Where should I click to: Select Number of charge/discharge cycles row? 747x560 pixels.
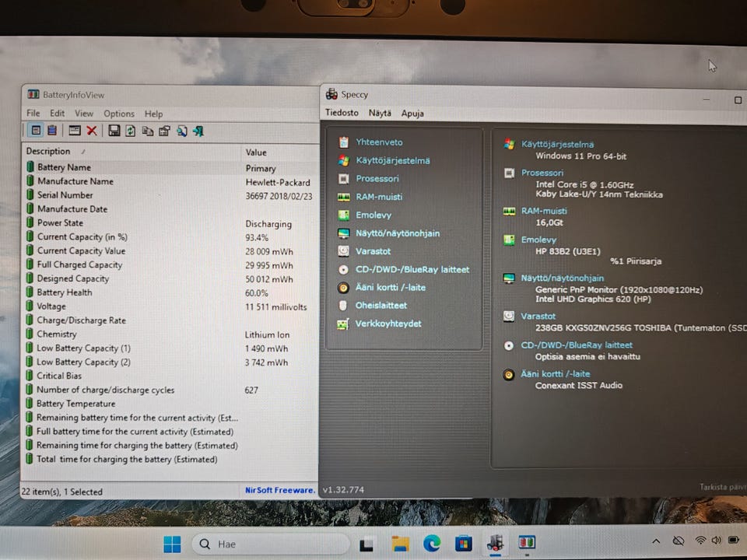click(171, 390)
